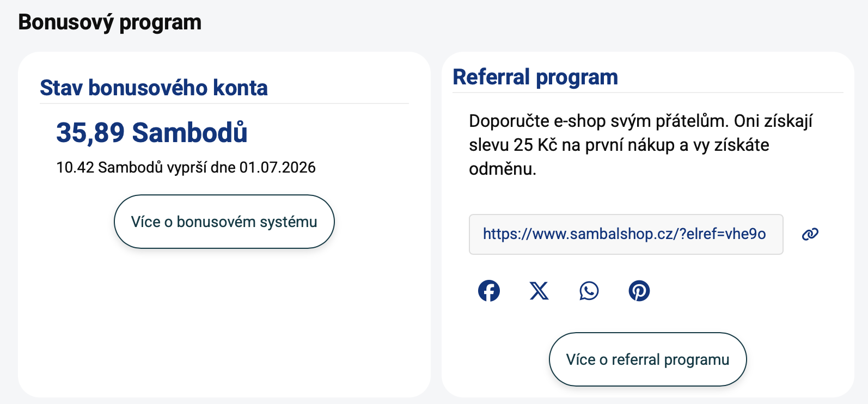Open Více o bonusovém systému
This screenshot has height=404, width=868.
click(224, 222)
